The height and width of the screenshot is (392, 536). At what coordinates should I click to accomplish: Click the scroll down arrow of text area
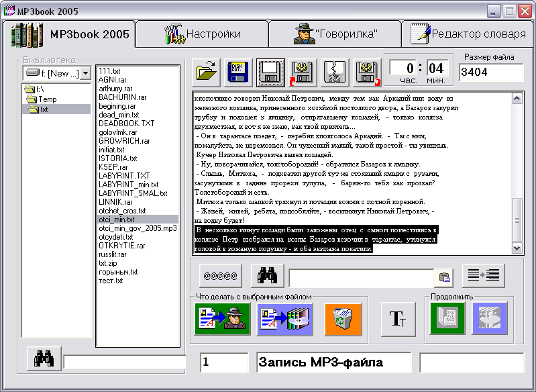pos(517,248)
